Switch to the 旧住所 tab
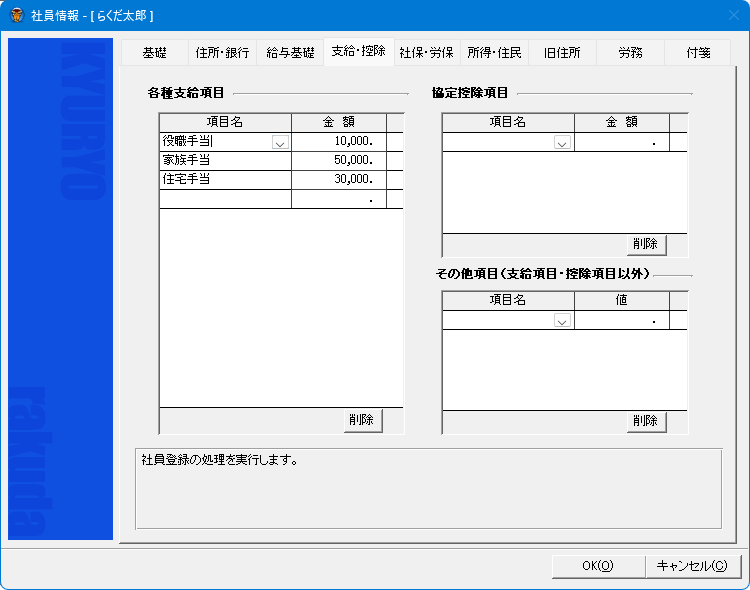The width and height of the screenshot is (750, 590). coord(562,53)
